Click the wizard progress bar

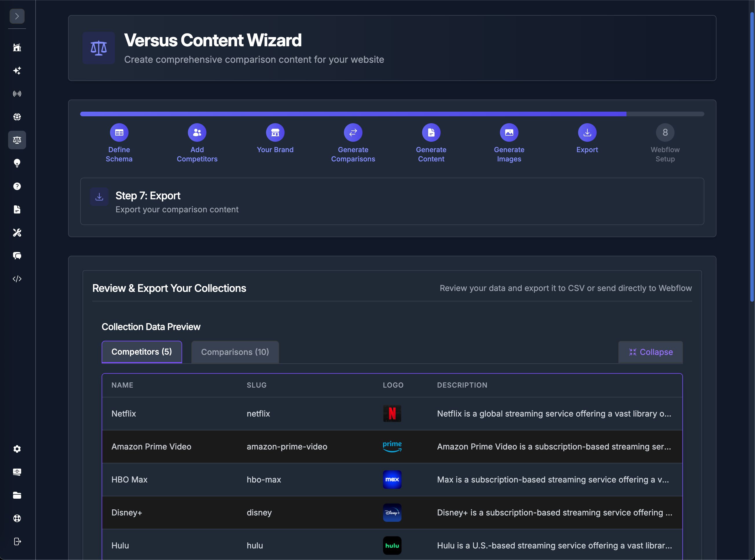click(x=392, y=114)
